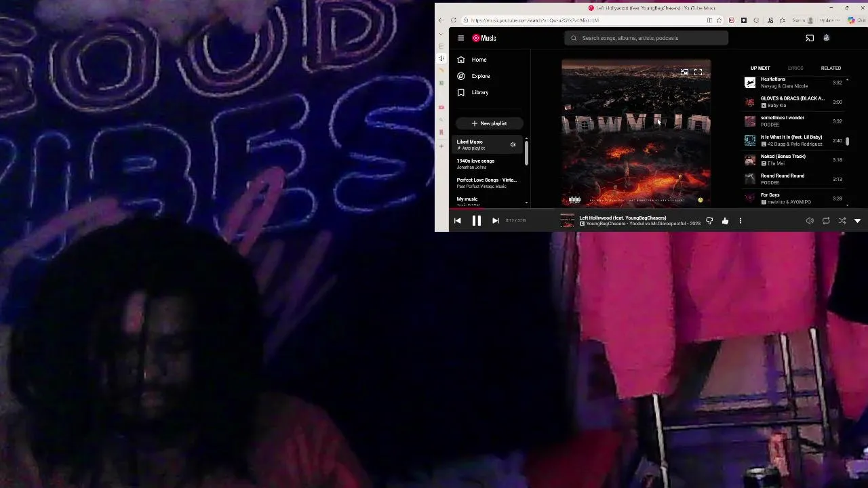
Task: Mute the player volume
Action: pos(810,221)
